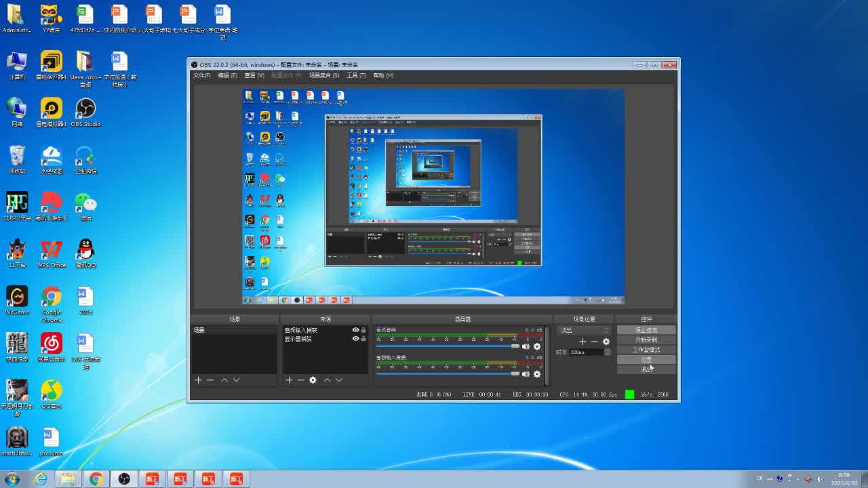The image size is (868, 488).
Task: Open 音频输入捕获 mixer settings gear
Action: [537, 374]
